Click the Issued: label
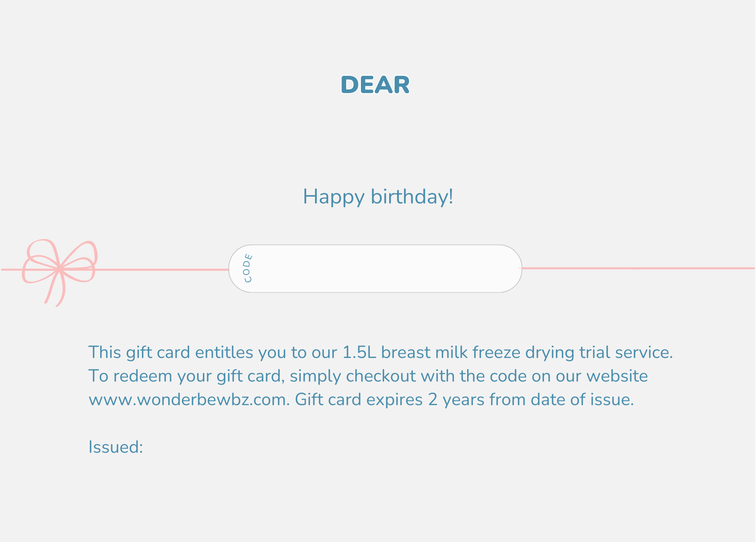 116,447
